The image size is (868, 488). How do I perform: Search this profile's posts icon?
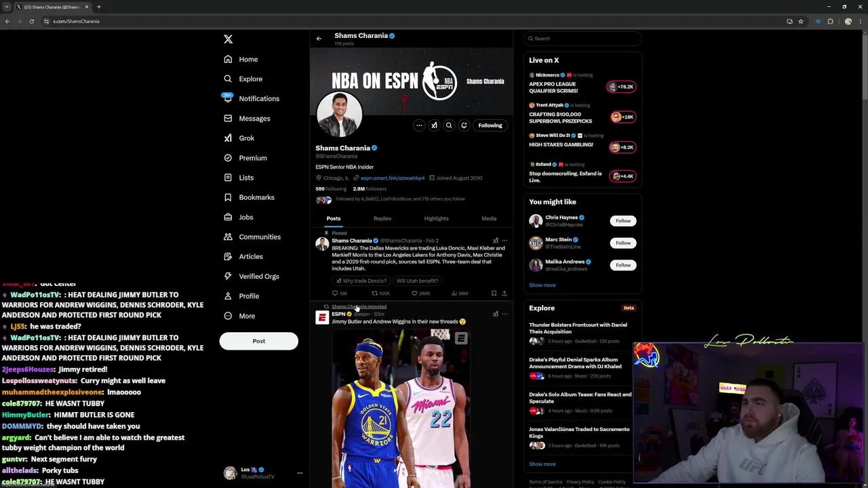coord(449,125)
